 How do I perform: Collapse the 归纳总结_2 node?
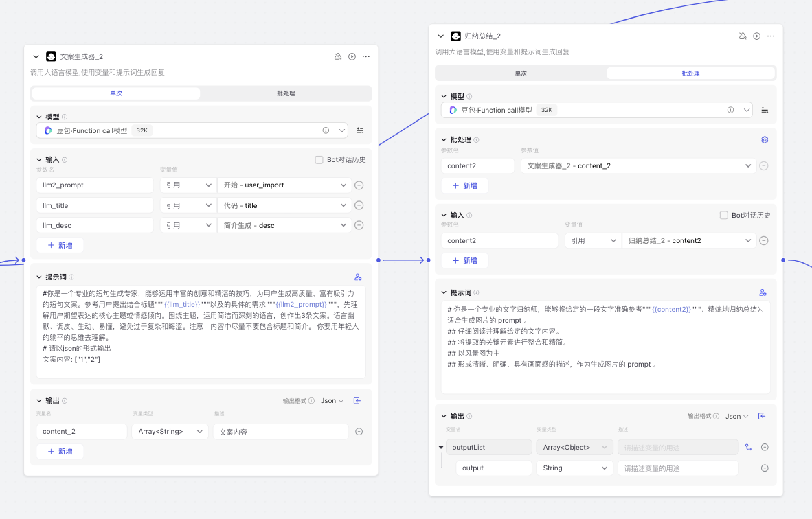coord(441,36)
